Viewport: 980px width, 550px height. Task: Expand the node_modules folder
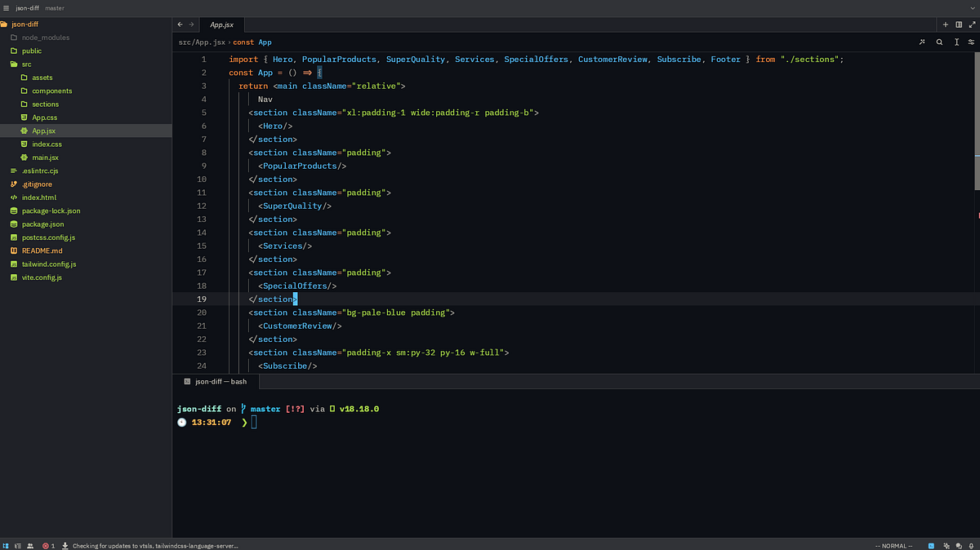pos(44,37)
